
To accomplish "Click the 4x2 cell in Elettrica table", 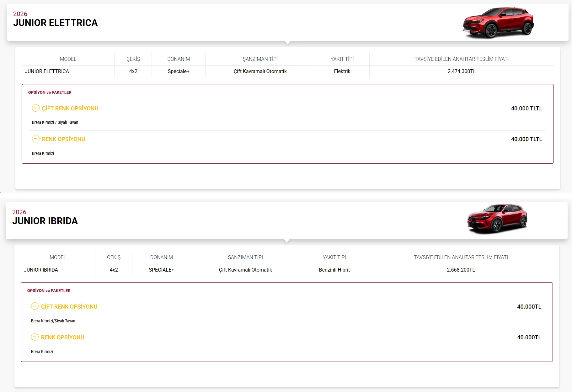I will tap(133, 72).
